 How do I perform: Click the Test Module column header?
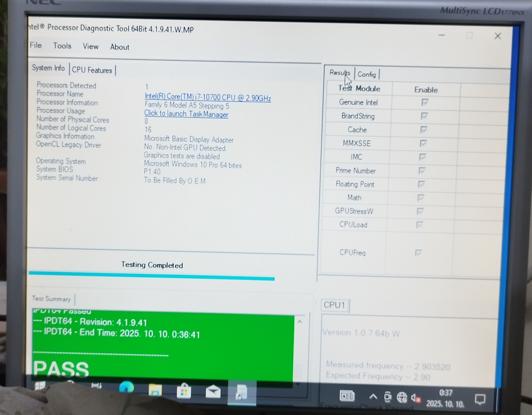(x=359, y=89)
